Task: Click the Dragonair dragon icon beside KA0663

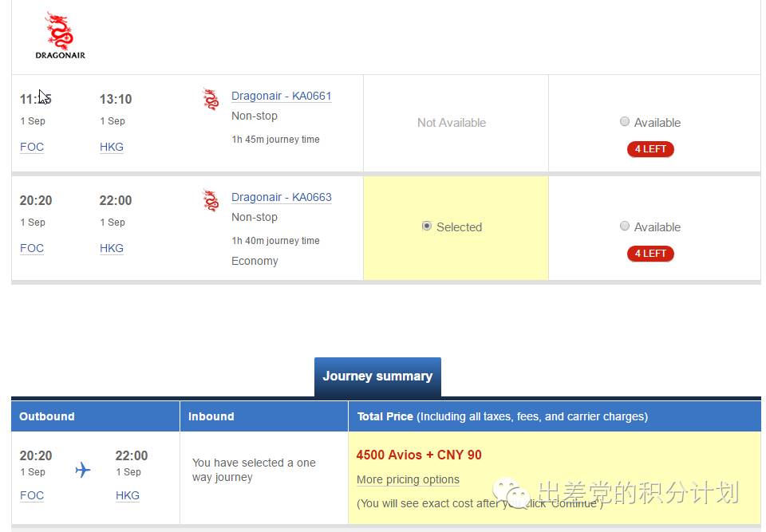Action: (211, 200)
